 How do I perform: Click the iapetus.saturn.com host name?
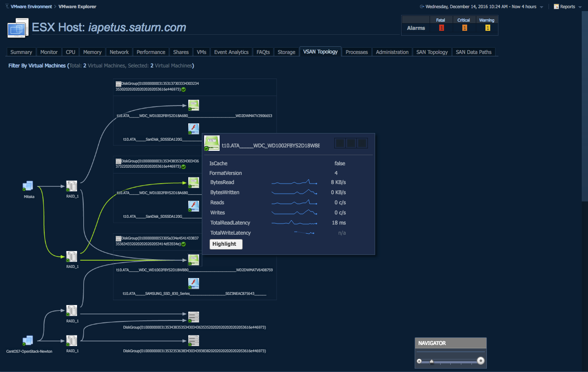(x=137, y=27)
